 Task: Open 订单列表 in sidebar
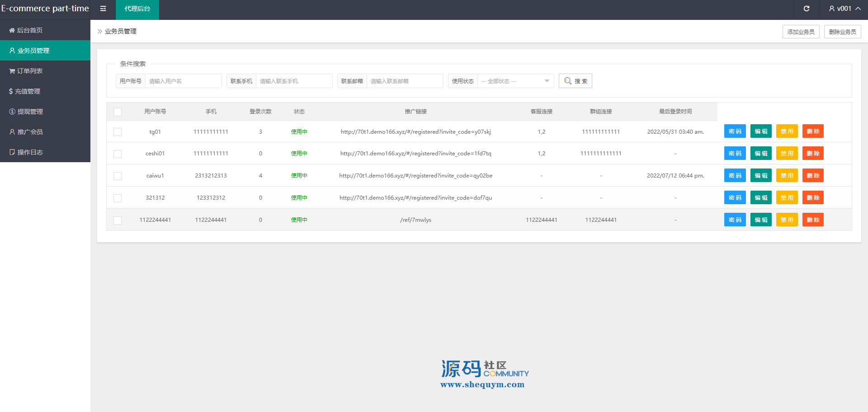[45, 71]
